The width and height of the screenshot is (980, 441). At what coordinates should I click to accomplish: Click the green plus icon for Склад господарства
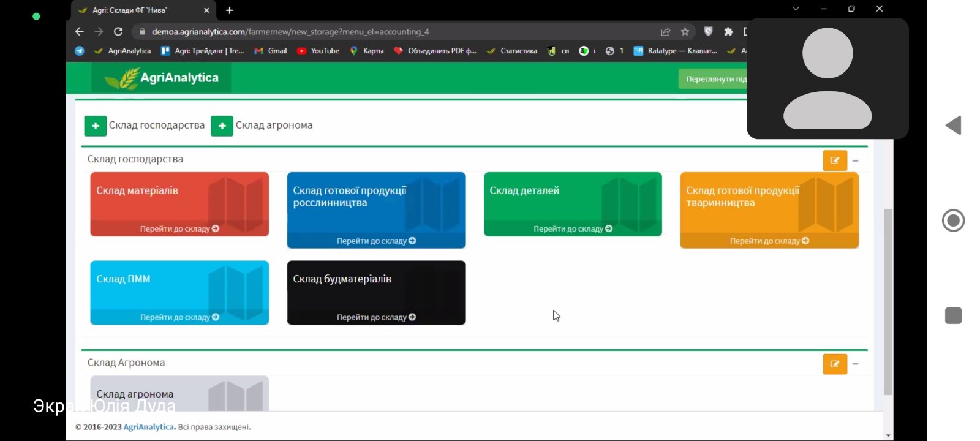point(95,126)
